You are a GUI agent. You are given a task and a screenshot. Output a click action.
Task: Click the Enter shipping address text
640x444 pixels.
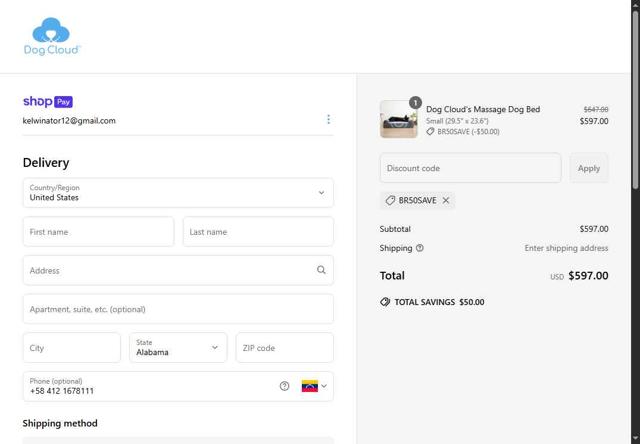click(566, 248)
